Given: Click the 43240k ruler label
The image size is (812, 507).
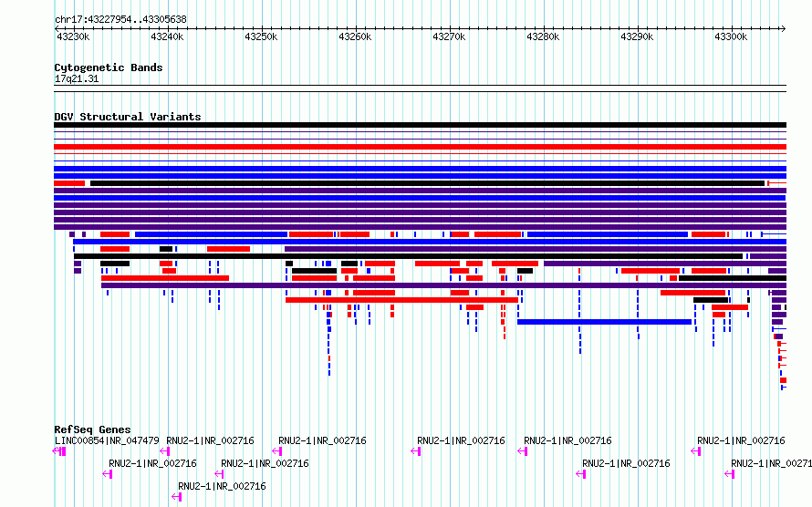Looking at the screenshot, I should point(167,36).
